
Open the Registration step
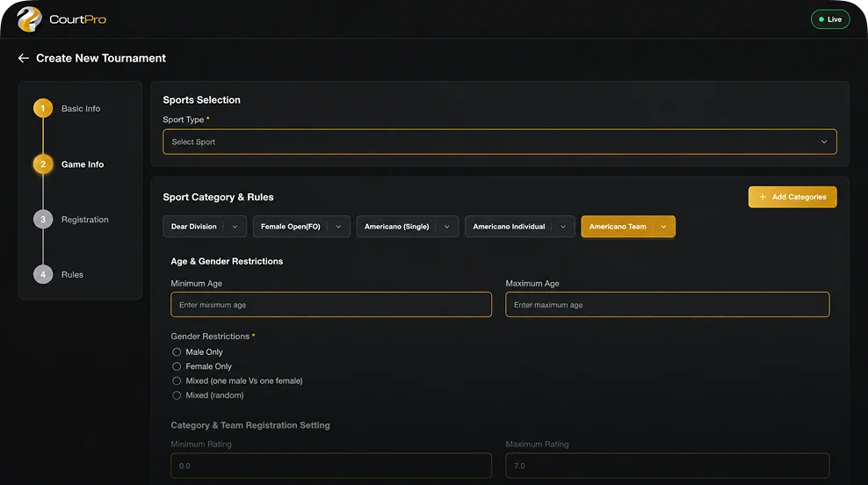pos(84,220)
